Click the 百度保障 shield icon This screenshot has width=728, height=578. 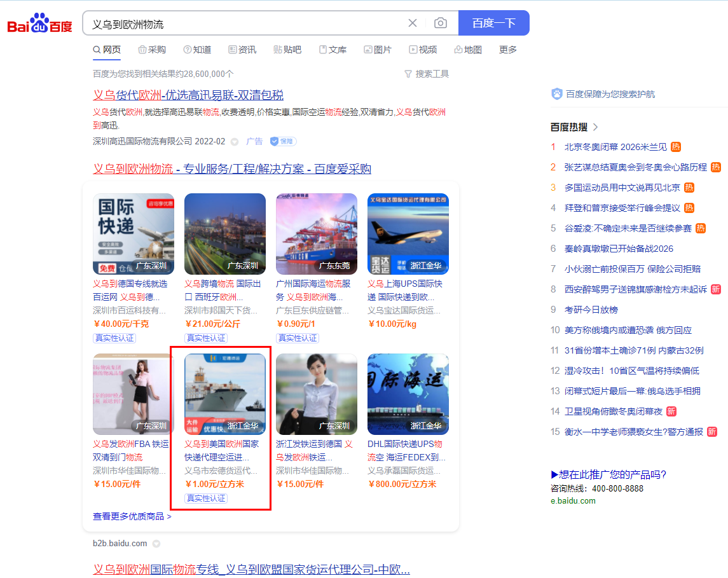point(557,94)
